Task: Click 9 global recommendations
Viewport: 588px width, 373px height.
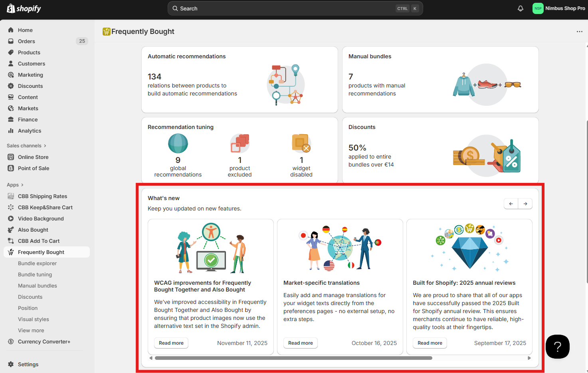Action: (x=178, y=155)
